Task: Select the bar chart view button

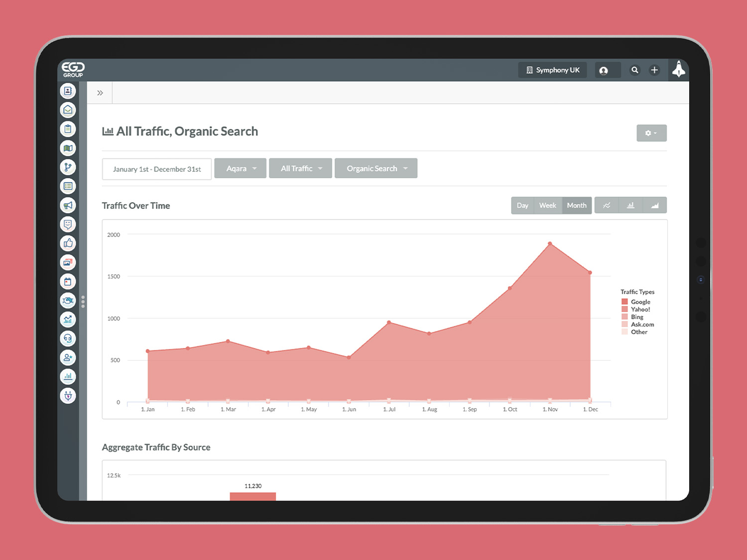Action: [x=630, y=206]
